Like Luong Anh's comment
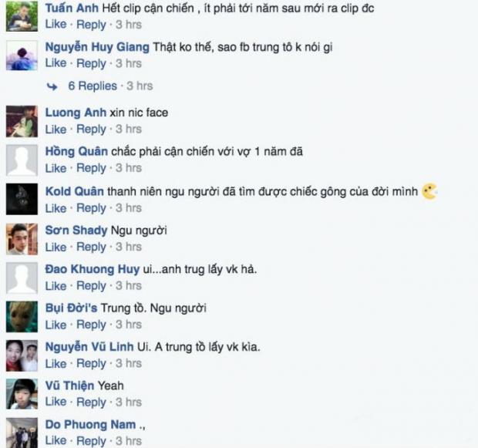Image resolution: width=478 pixels, height=448 pixels. pos(56,130)
